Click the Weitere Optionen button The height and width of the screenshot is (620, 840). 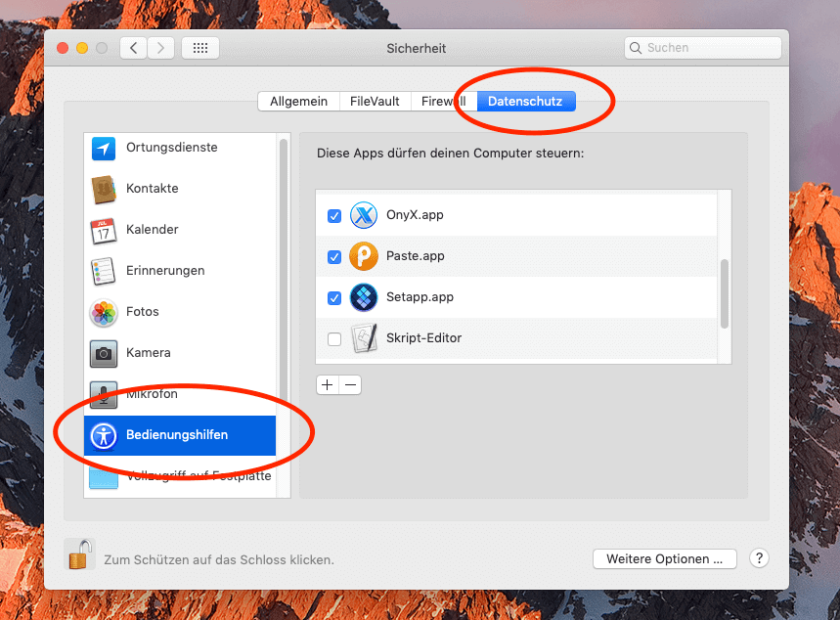tap(664, 559)
